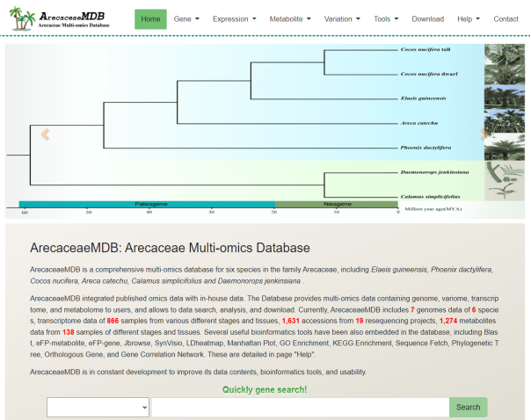This screenshot has height=420, width=531.
Task: Expand the Gene dropdown menu
Action: coord(186,19)
